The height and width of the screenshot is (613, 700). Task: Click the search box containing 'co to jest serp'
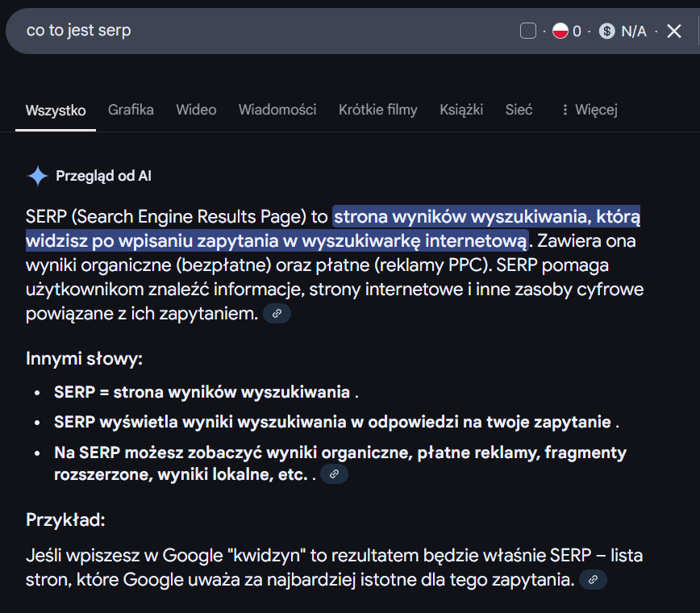[x=242, y=31]
